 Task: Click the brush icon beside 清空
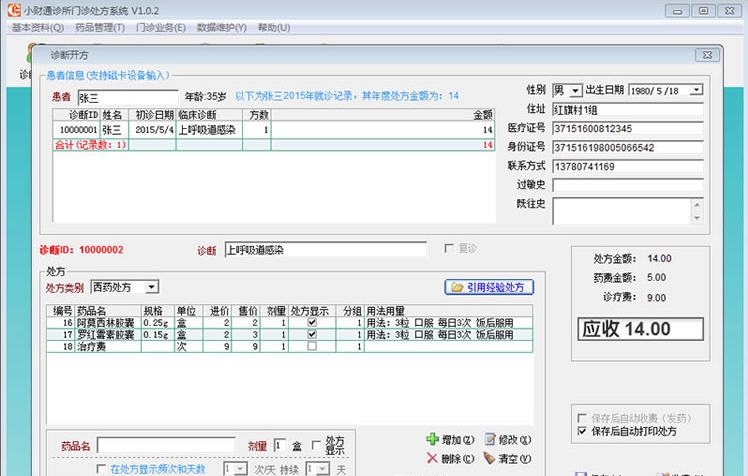489,458
